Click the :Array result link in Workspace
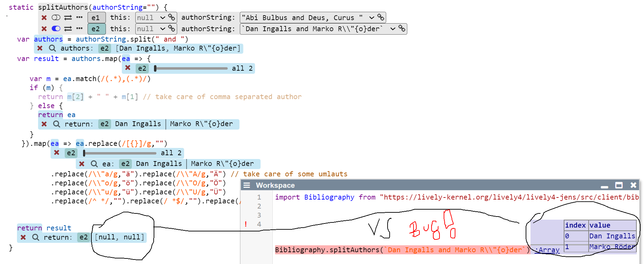Image resolution: width=644 pixels, height=264 pixels. coord(547,250)
